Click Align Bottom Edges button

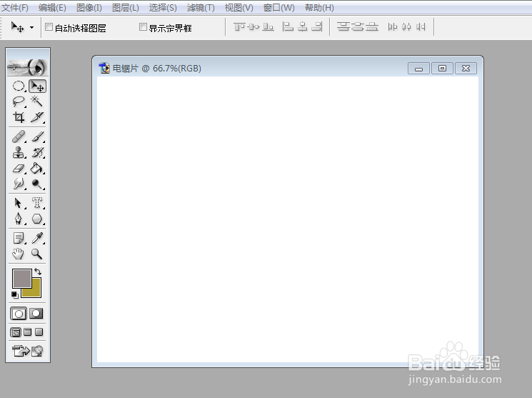coord(268,26)
